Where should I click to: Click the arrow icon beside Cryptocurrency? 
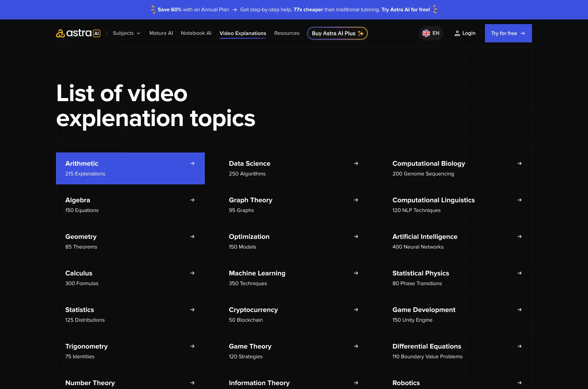pos(356,310)
